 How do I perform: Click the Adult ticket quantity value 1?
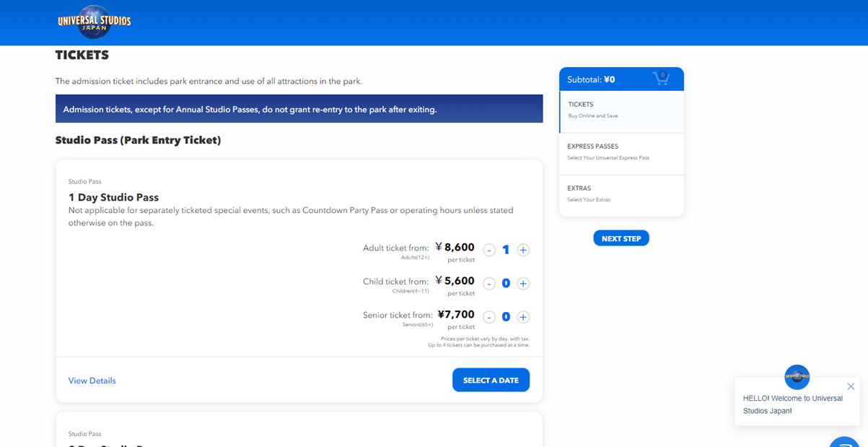tap(506, 250)
